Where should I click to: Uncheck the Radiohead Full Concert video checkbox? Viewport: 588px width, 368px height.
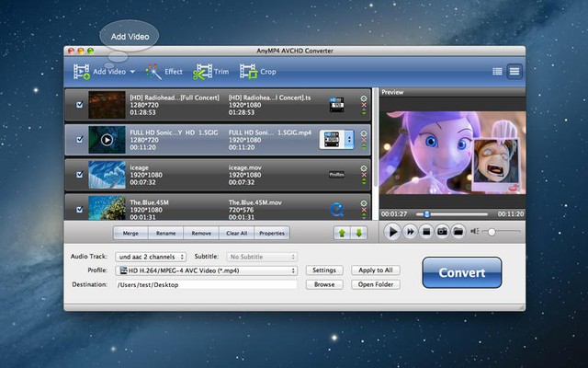(x=79, y=103)
